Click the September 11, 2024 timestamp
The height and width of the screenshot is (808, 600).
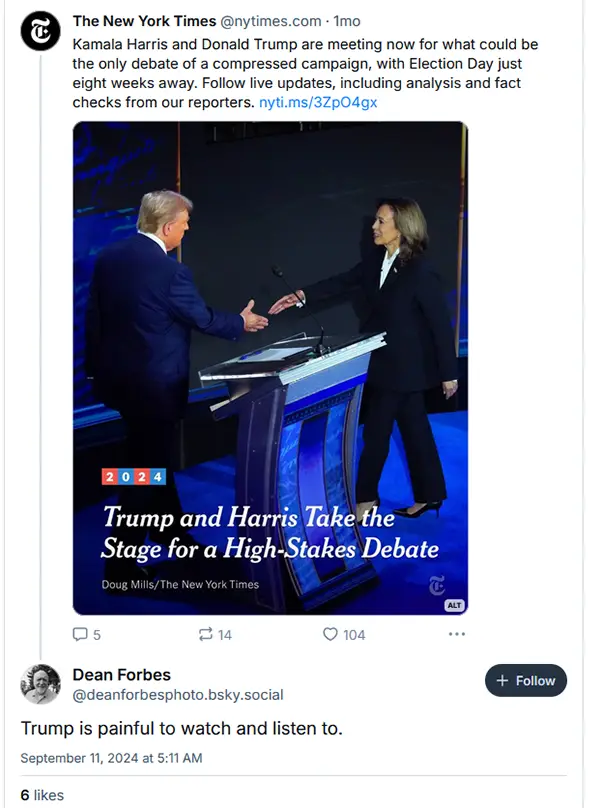111,758
